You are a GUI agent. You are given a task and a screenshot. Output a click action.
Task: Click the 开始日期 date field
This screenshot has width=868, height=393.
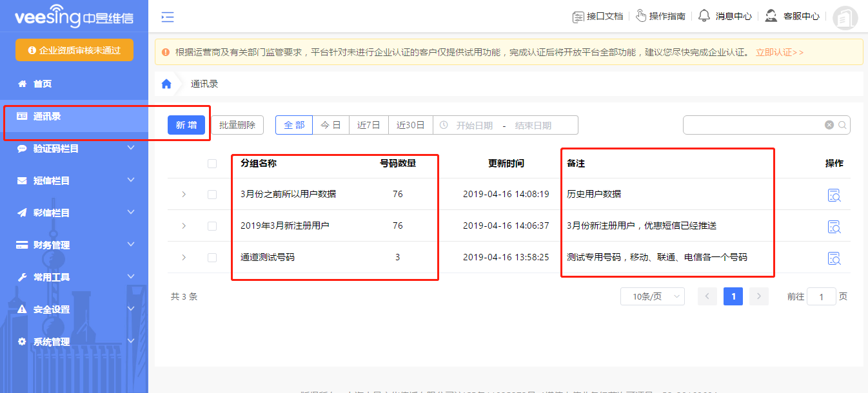pyautogui.click(x=475, y=126)
